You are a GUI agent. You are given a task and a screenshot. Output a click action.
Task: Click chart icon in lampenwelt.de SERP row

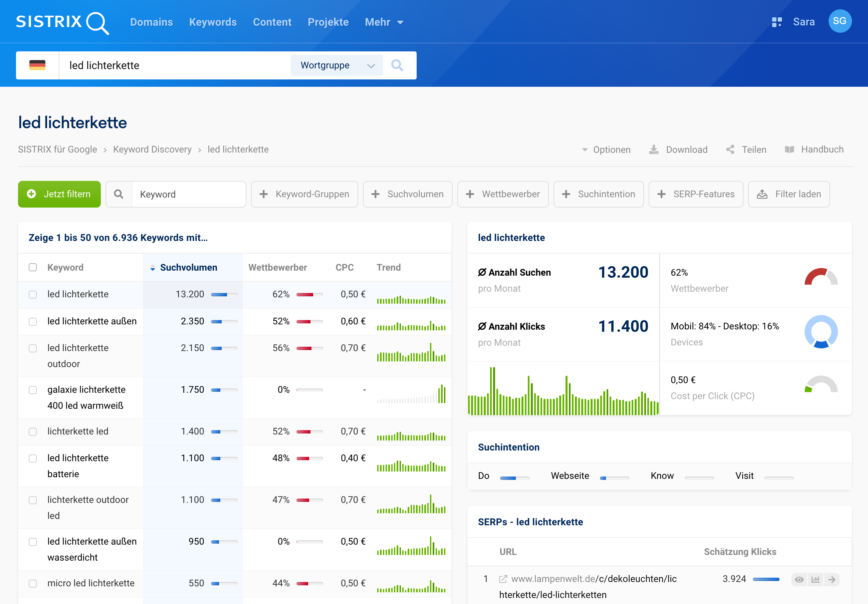(x=816, y=579)
